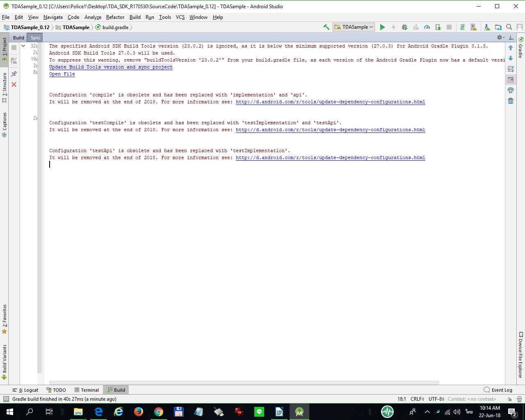Open the VCS menu
Screen dimensions: 525x420
pyautogui.click(x=180, y=17)
